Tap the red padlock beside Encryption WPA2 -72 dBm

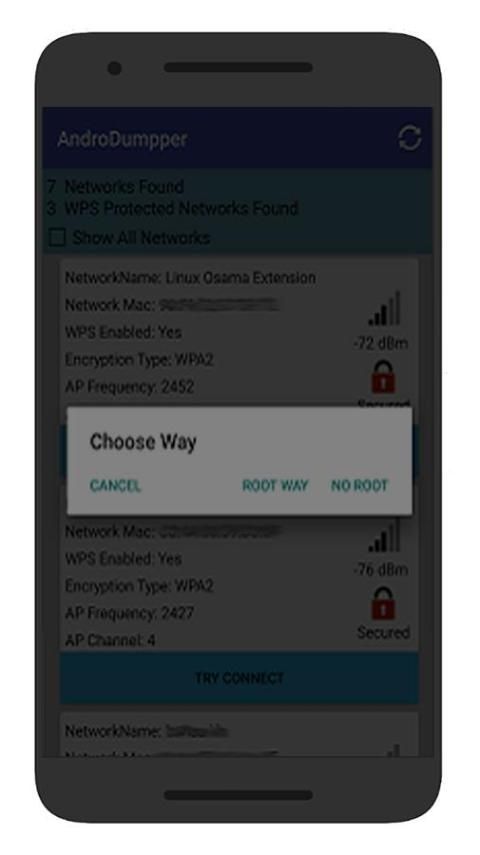point(383,377)
